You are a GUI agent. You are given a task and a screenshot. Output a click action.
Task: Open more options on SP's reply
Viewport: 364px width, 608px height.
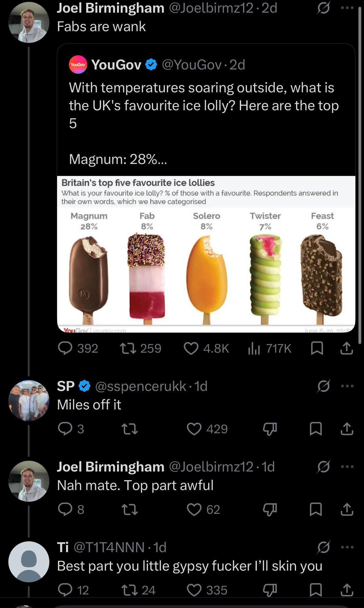tap(347, 386)
